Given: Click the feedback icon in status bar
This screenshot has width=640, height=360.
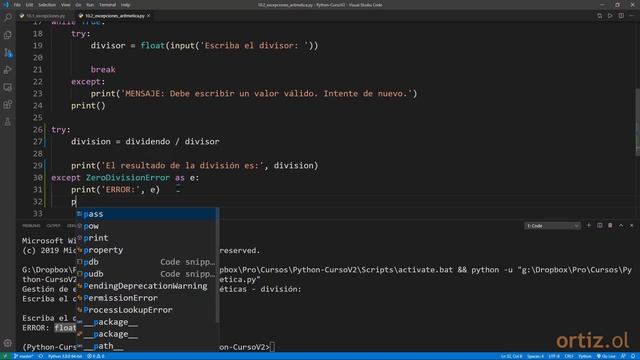Looking at the screenshot, I should coord(623,356).
